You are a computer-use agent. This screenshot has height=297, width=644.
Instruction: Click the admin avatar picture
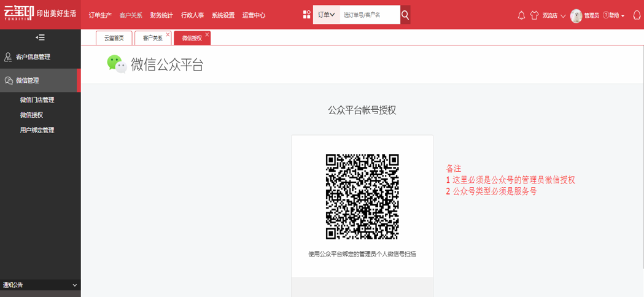click(576, 15)
